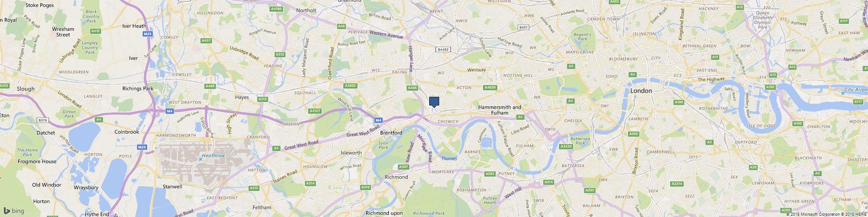This screenshot has height=217, width=868.
Task: Click the M4 road shield near Brentford
Action: pyautogui.click(x=378, y=120)
